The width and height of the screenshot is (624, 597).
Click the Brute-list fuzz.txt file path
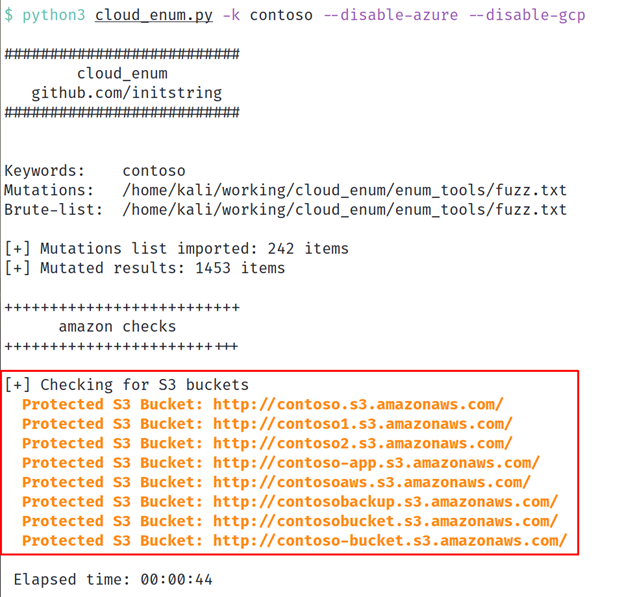345,210
